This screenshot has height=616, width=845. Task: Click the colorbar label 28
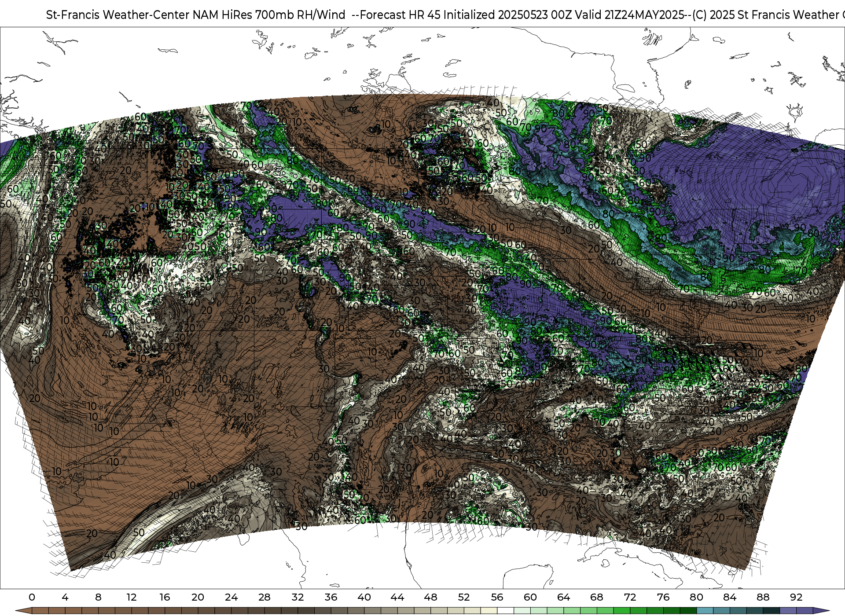pos(265,597)
